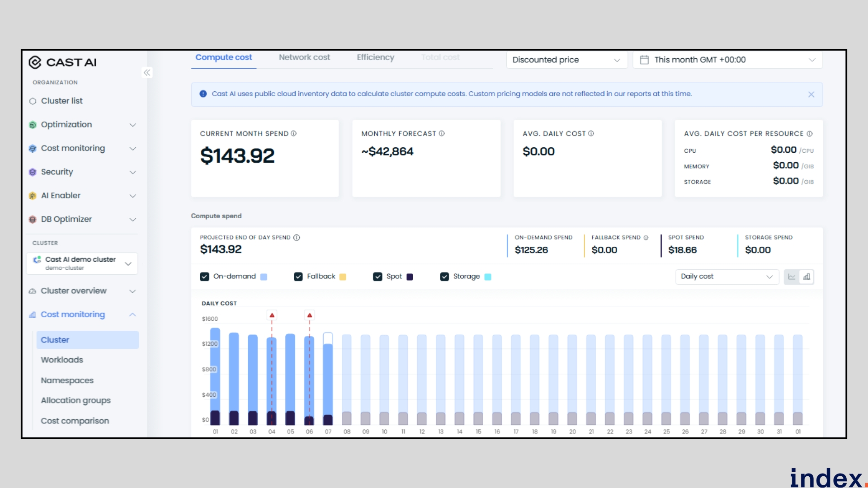Select day 06 bar in daily cost chart
Viewport: 868px width, 488px height.
coord(310,380)
